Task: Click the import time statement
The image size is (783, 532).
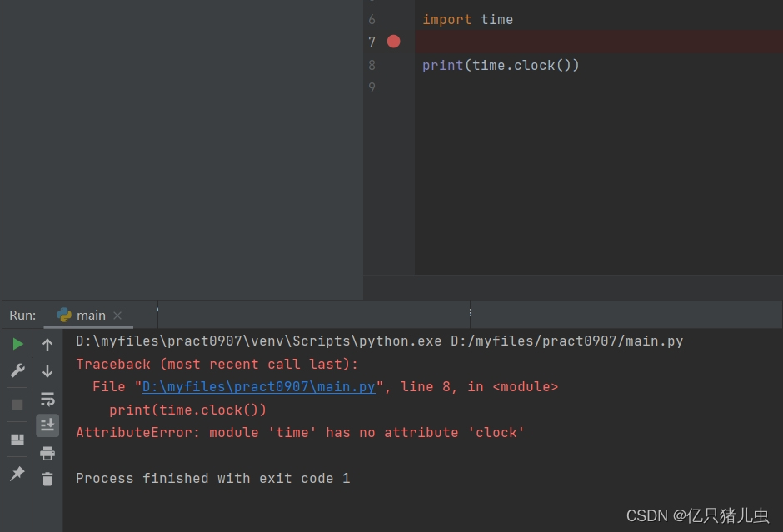Action: (x=466, y=19)
